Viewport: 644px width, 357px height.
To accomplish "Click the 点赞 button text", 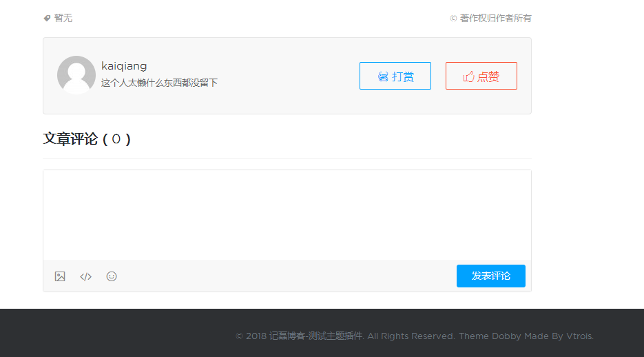I will click(488, 76).
